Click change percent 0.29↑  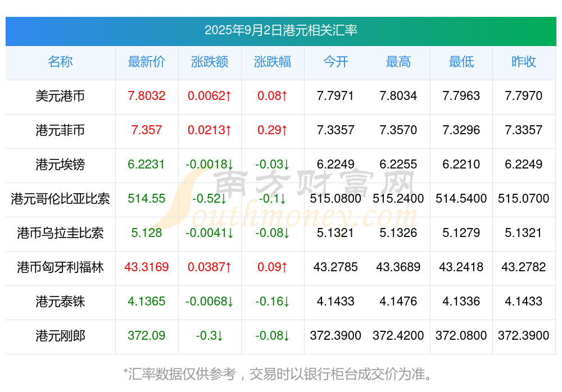(x=273, y=130)
